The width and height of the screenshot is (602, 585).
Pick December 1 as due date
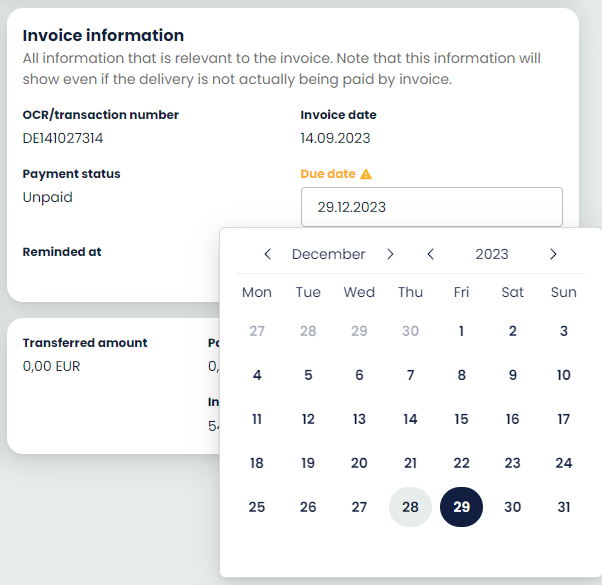click(x=461, y=331)
